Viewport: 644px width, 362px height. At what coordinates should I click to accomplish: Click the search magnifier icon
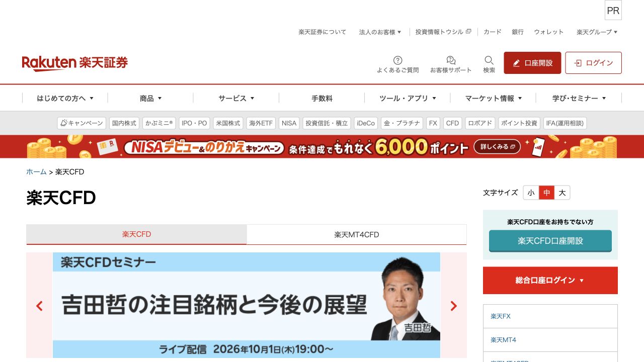(489, 60)
